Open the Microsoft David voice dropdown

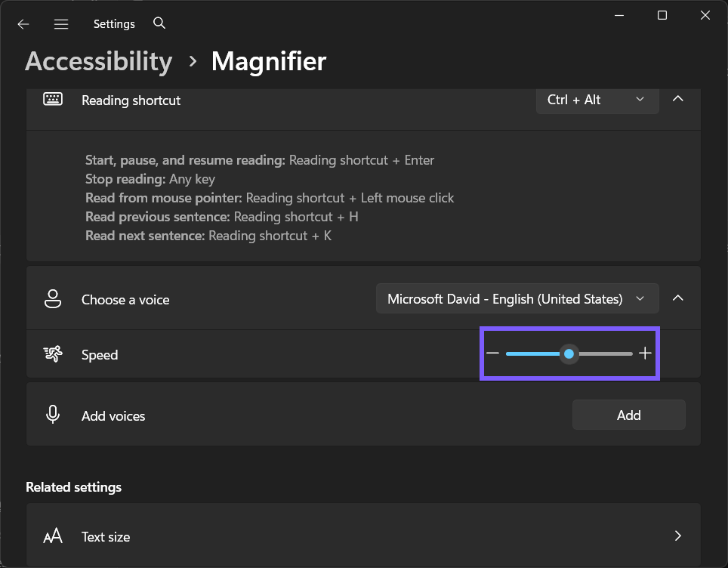[517, 298]
